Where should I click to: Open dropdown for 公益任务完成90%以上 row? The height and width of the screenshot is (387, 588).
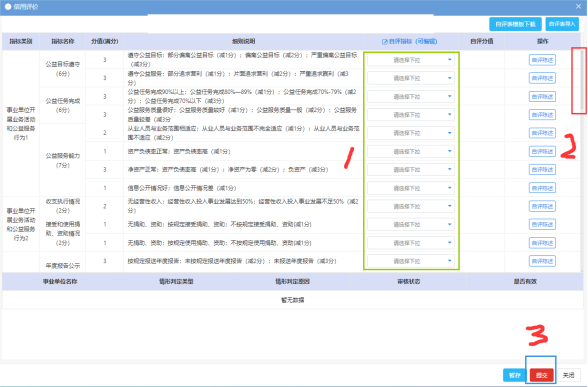click(411, 96)
